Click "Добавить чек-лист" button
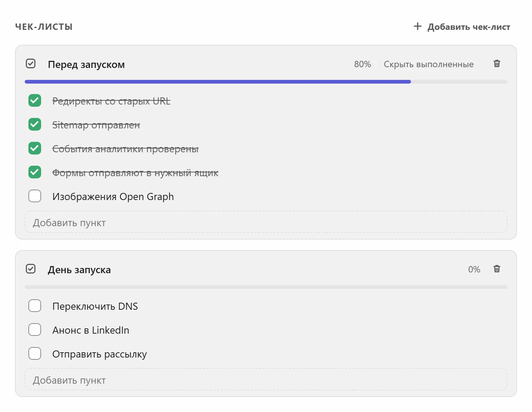532x412 pixels. coord(462,27)
